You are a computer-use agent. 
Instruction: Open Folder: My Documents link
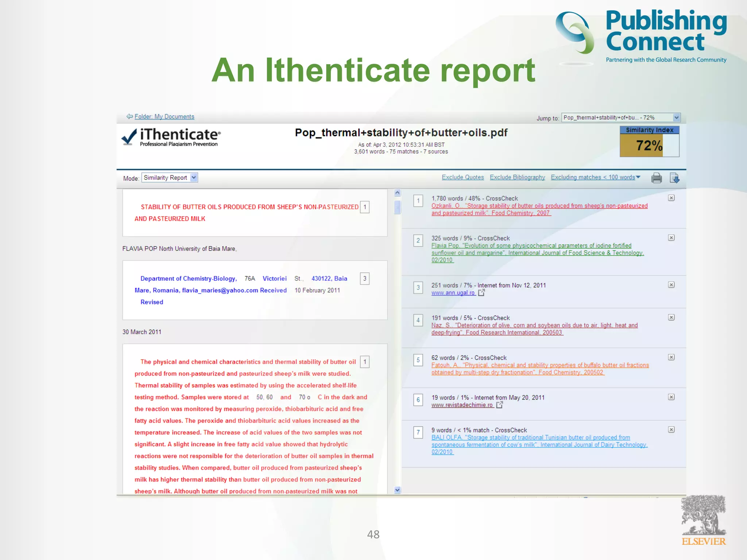coord(164,117)
